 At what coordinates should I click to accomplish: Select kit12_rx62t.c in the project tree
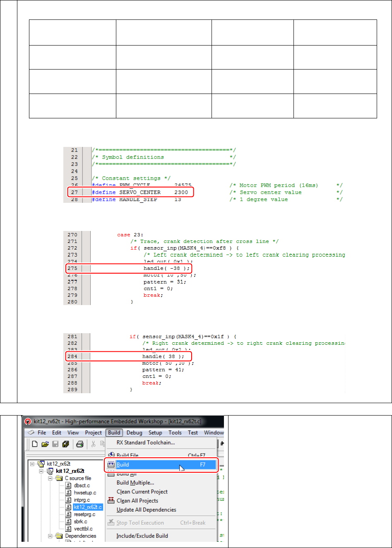(x=88, y=507)
